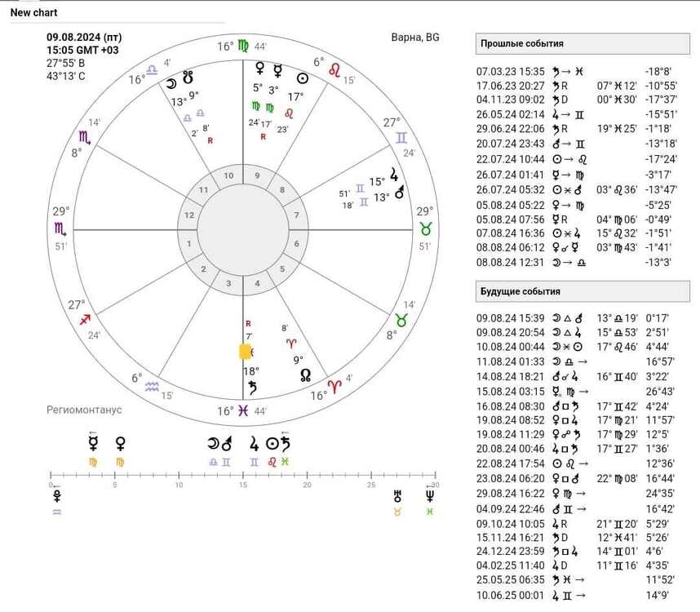
Task: Select the Venus glyph inside the chart wheel
Action: [x=259, y=69]
